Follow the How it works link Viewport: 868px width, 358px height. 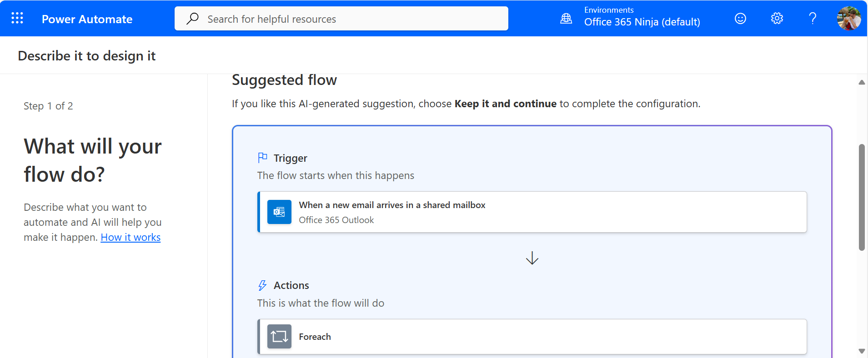pyautogui.click(x=130, y=237)
